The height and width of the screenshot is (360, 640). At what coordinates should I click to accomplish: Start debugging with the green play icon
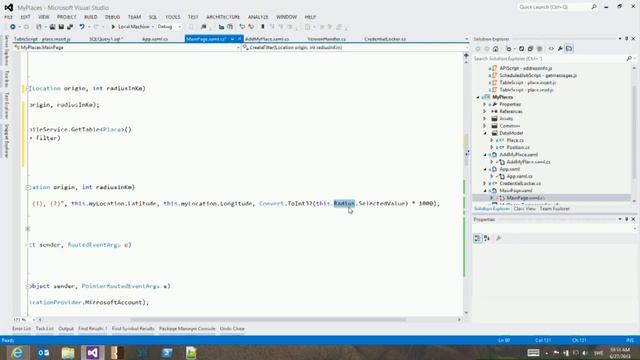[x=113, y=27]
